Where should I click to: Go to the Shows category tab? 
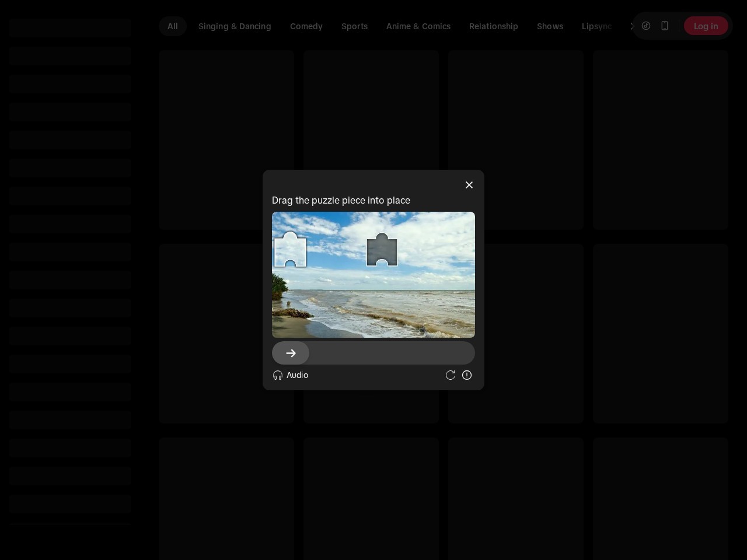coord(550,26)
